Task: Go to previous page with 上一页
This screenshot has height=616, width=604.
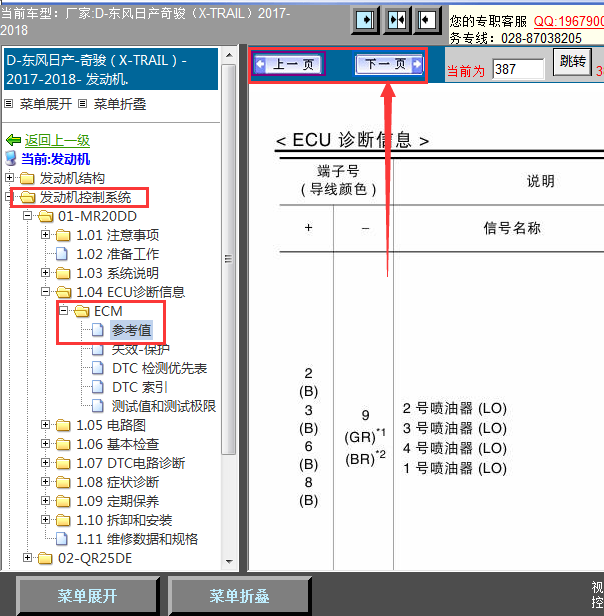Action: (289, 64)
